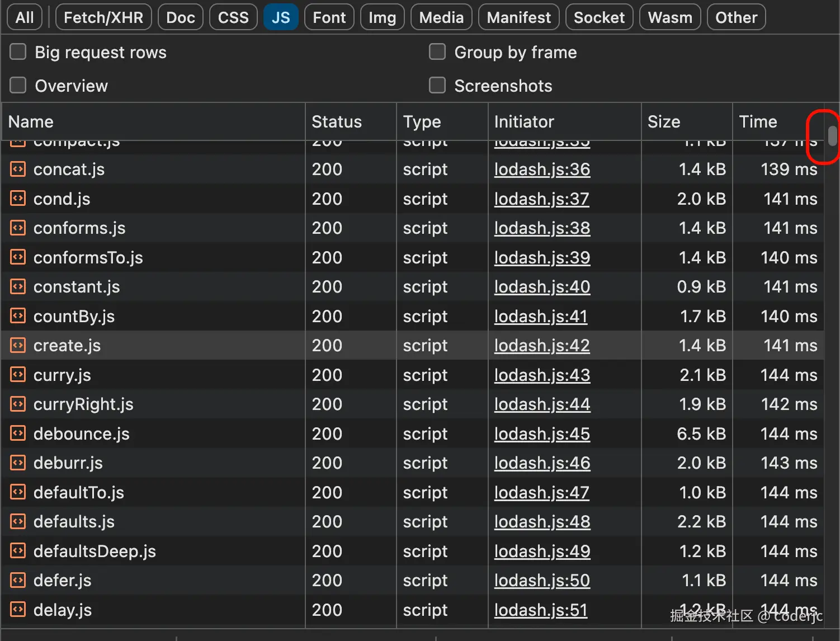Follow the lodash.js:45 initiator link

click(541, 434)
